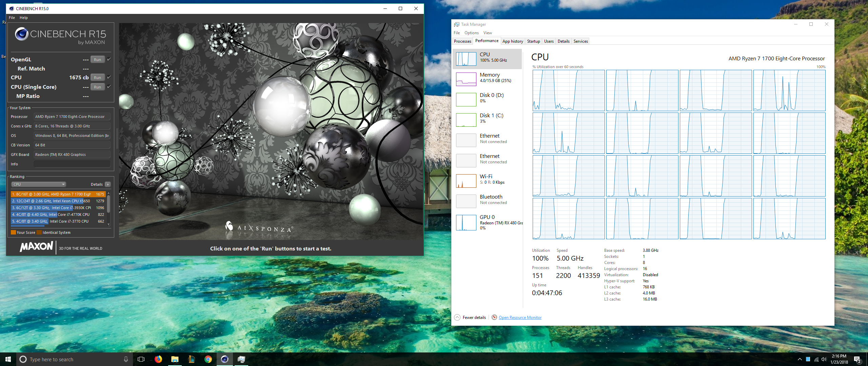The image size is (868, 366).
Task: Run the CPU benchmark test
Action: coord(97,78)
